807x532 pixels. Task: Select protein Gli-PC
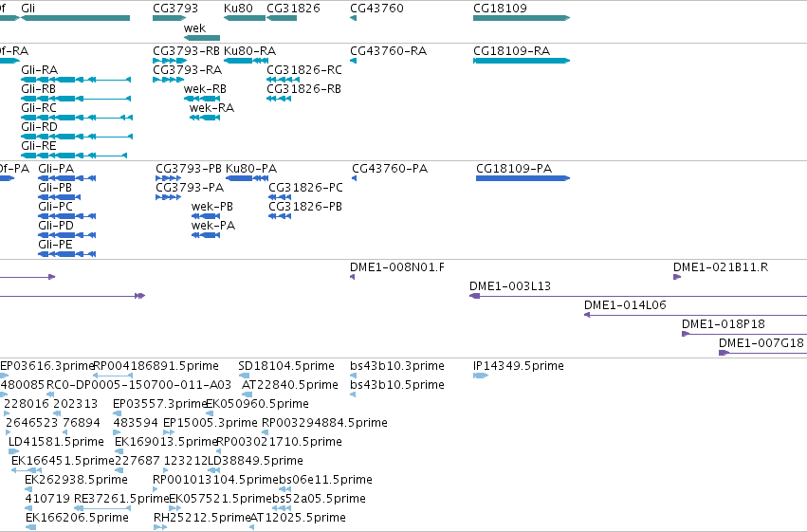pos(67,216)
